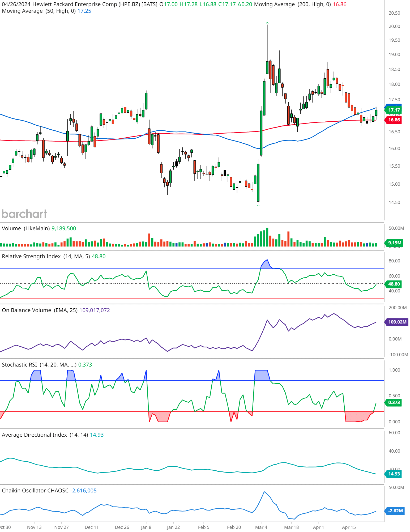410x532 pixels.
Task: Click the Mar 18 date label
Action: [291, 527]
